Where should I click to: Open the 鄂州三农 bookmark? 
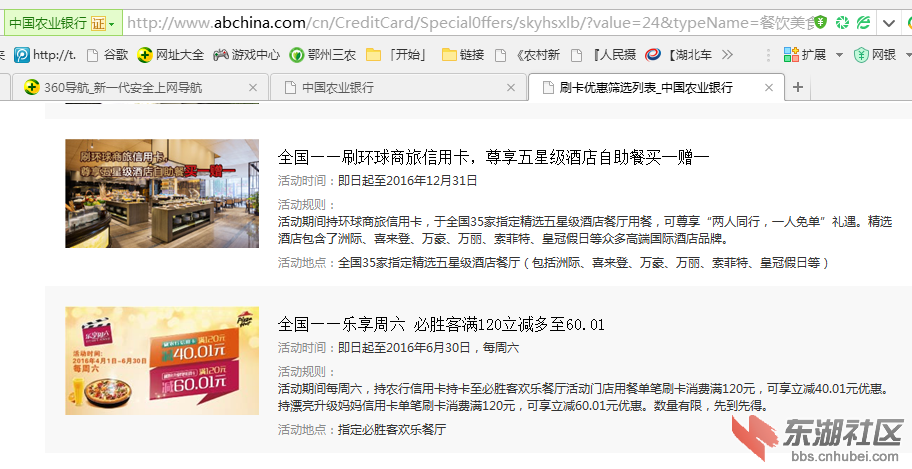tap(323, 55)
